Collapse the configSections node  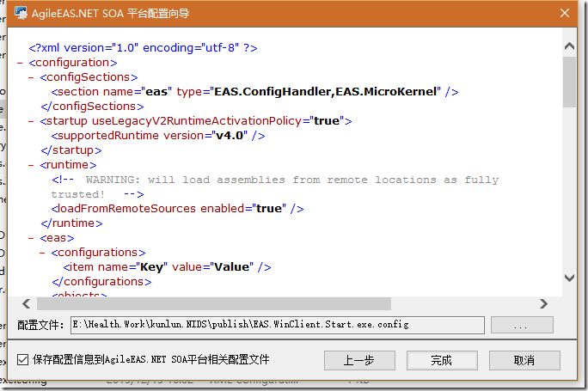(31, 77)
